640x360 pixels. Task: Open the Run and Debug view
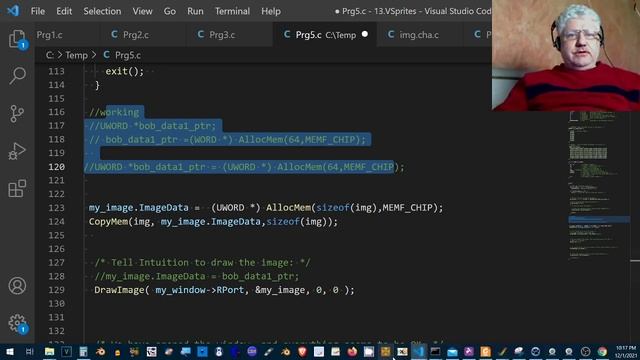click(x=17, y=151)
